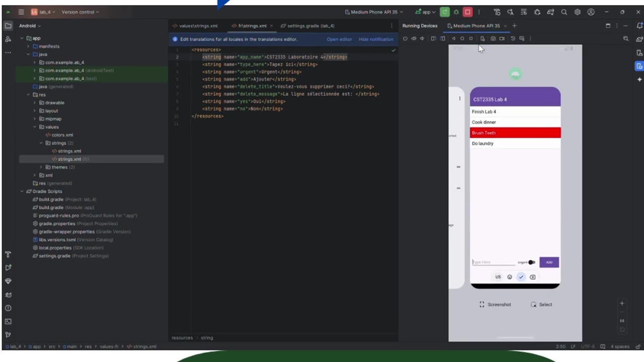Click UTF-8 encoding in status bar
The width and height of the screenshot is (644, 362).
click(x=589, y=346)
